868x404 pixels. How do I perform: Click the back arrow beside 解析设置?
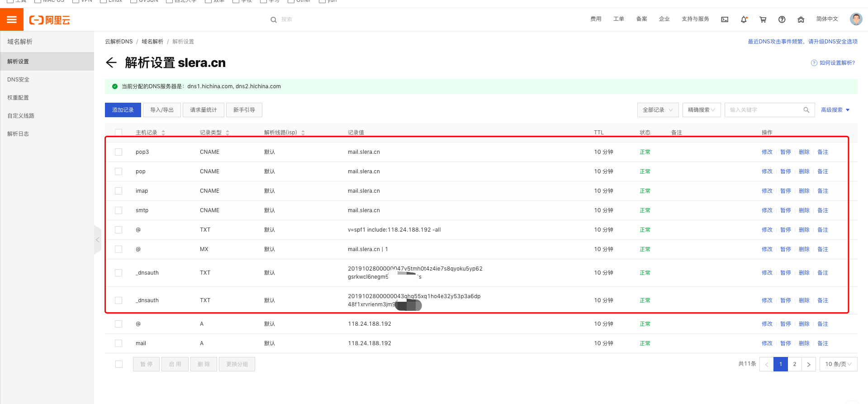point(111,62)
